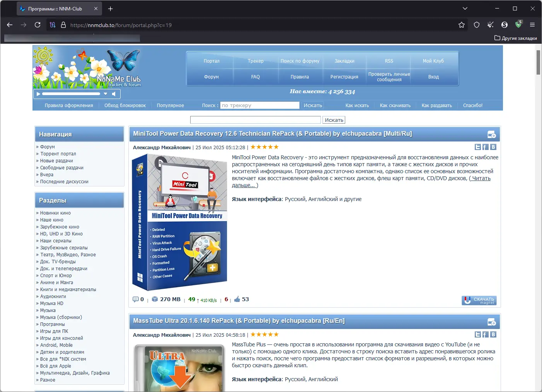Viewport: 542px width, 392px height.
Task: Click the page vertical scrollbar
Action: (x=538, y=62)
